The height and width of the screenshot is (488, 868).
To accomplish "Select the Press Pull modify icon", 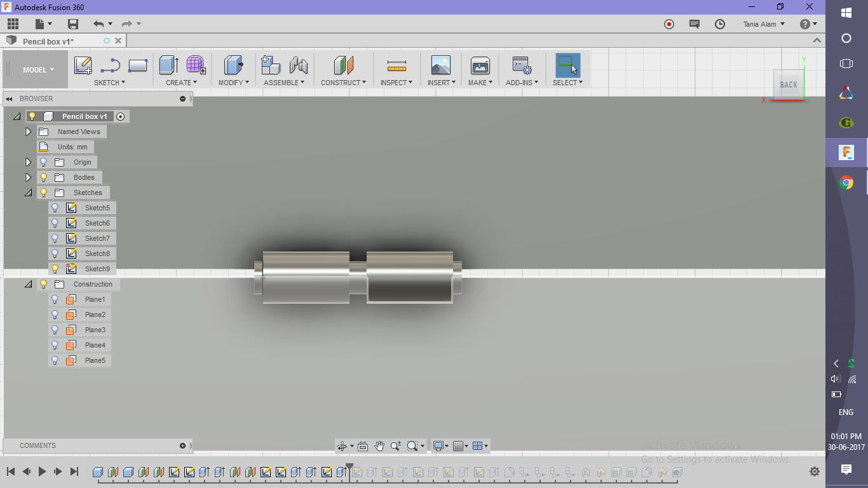I will coord(233,65).
